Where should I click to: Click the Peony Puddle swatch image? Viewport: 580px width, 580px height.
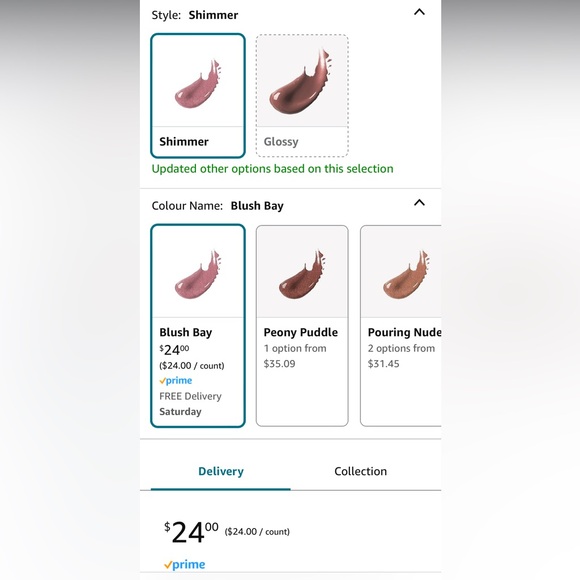[x=302, y=275]
